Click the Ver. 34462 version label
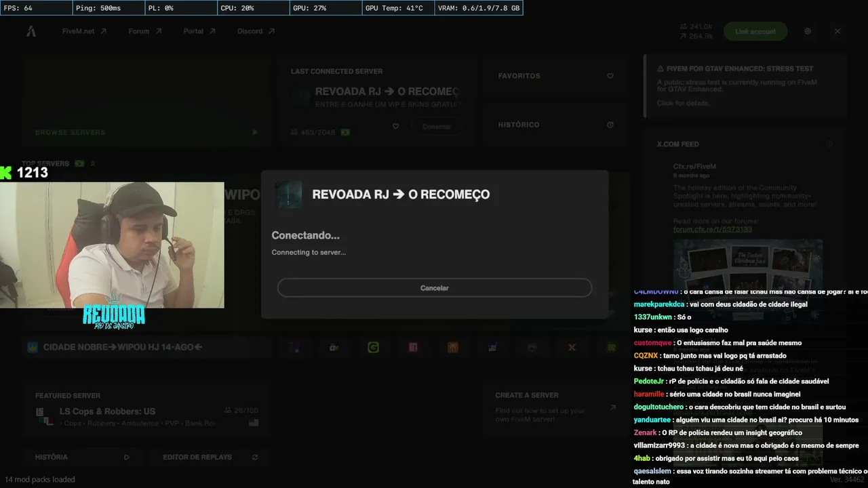Viewport: 868px width, 488px height. pos(848,479)
